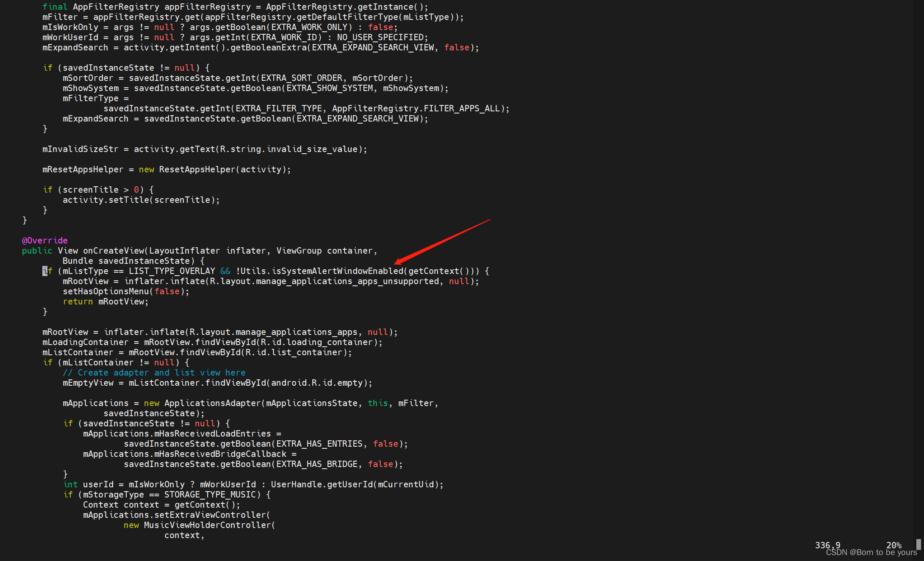Click the 'Create adapter and list view here' comment
Viewport: 924px width, 561px height.
[154, 373]
